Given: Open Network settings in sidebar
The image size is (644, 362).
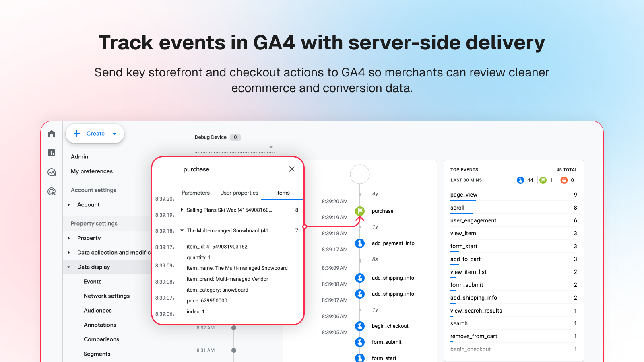Looking at the screenshot, I should (107, 296).
